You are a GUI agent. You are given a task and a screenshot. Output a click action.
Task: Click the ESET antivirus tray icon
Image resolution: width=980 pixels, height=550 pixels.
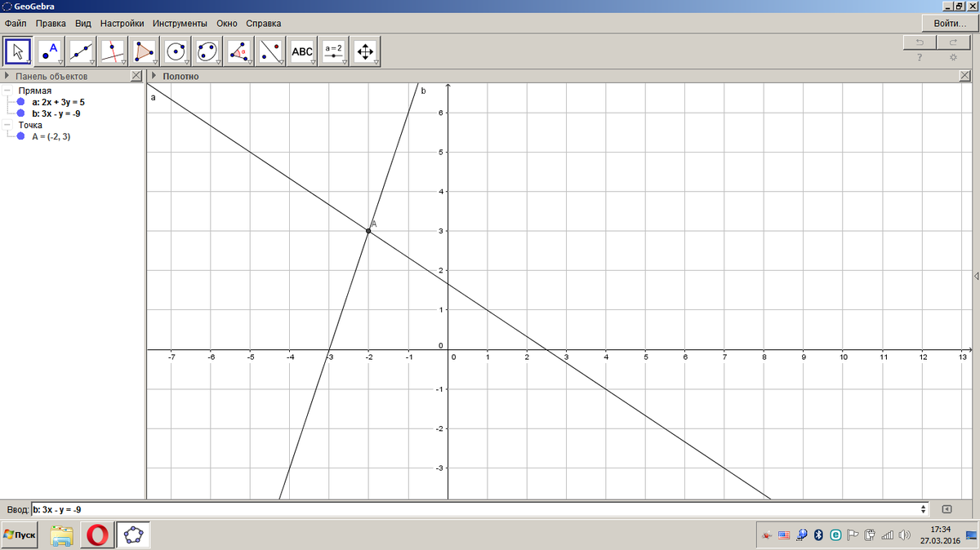(x=835, y=535)
